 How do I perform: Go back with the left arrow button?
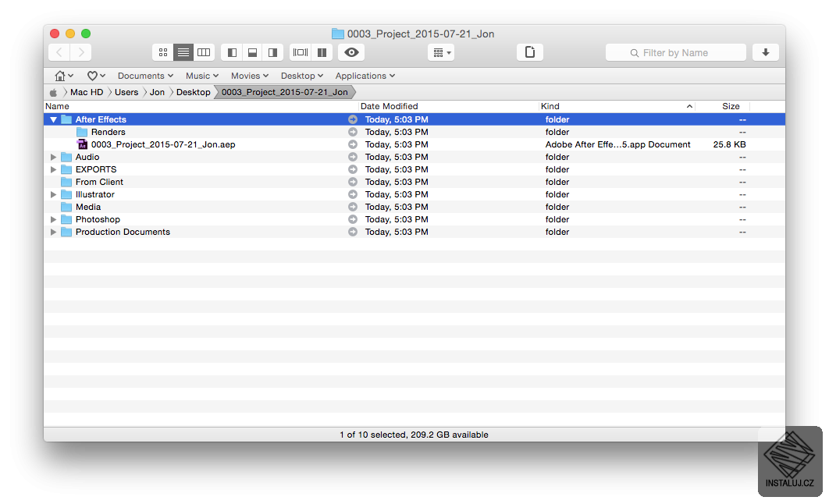click(59, 52)
